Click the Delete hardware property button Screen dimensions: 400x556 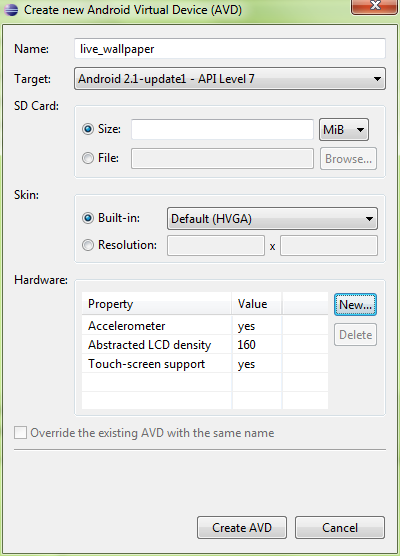(x=355, y=334)
